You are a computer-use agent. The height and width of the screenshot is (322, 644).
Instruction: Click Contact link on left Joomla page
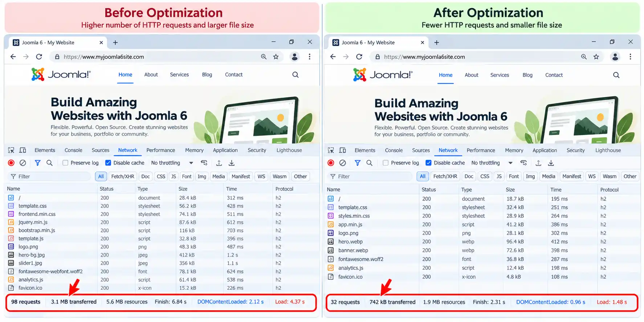tap(234, 74)
